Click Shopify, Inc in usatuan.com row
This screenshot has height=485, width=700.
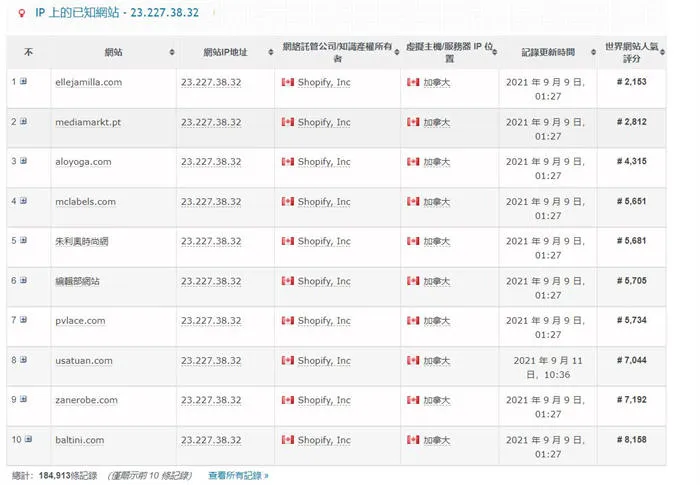[324, 360]
